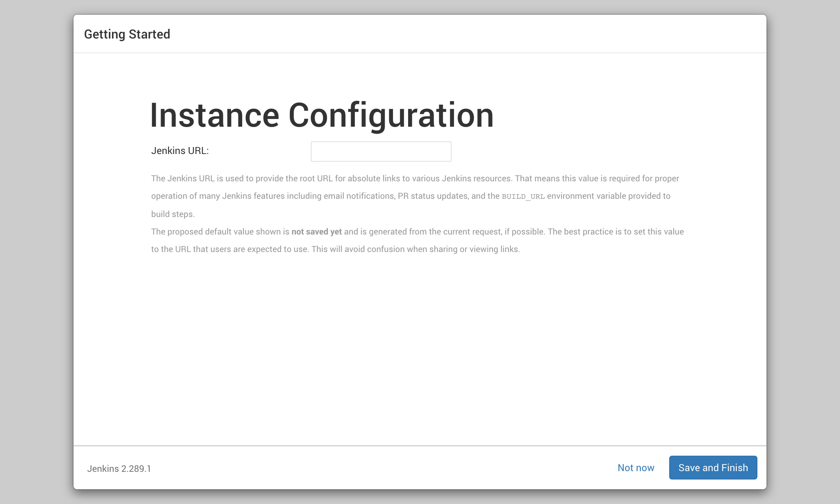Click the Jenkins URL input field

click(381, 152)
